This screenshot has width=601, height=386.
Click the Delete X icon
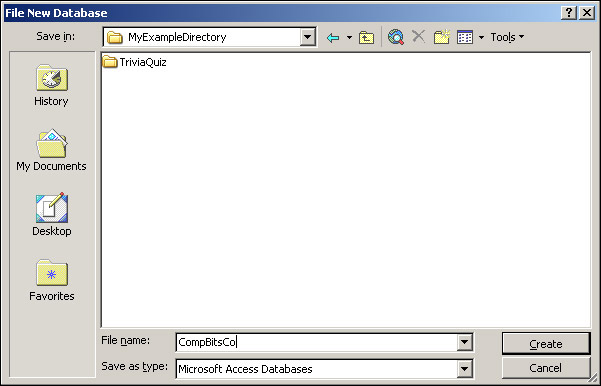tap(419, 37)
